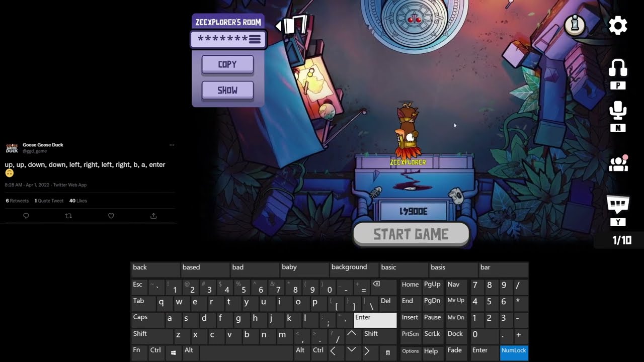Image resolution: width=644 pixels, height=362 pixels.
Task: Select the 'background' word suggestion
Action: pos(354,269)
